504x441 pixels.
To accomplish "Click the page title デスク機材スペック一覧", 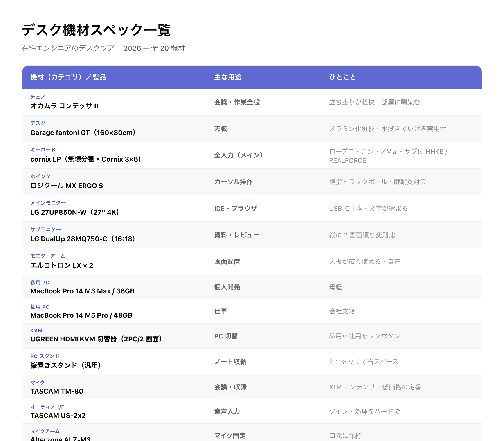I will click(96, 30).
